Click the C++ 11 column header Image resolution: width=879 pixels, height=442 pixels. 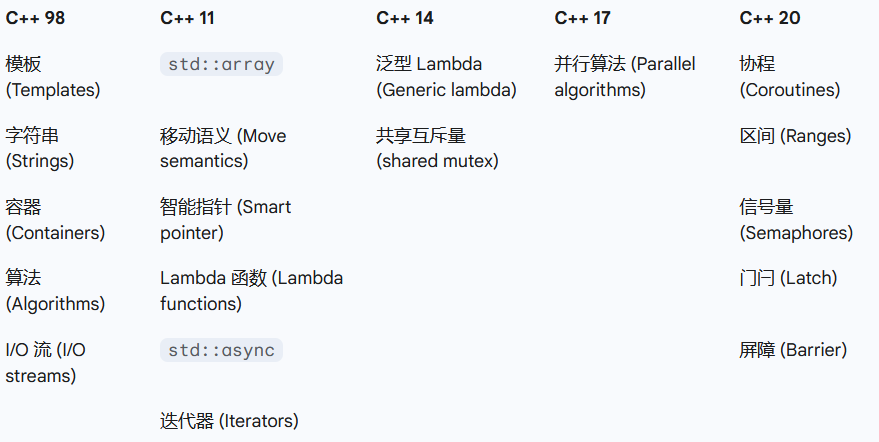(x=187, y=18)
